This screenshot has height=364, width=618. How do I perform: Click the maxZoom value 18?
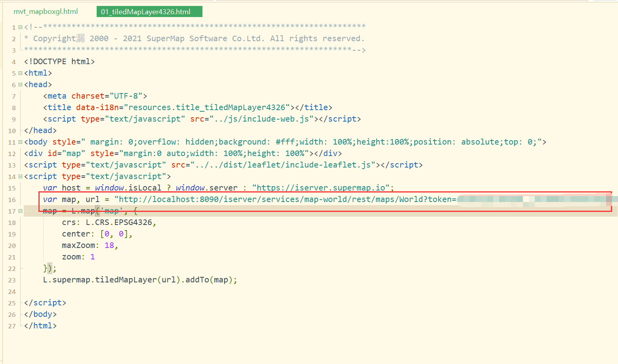pos(109,245)
